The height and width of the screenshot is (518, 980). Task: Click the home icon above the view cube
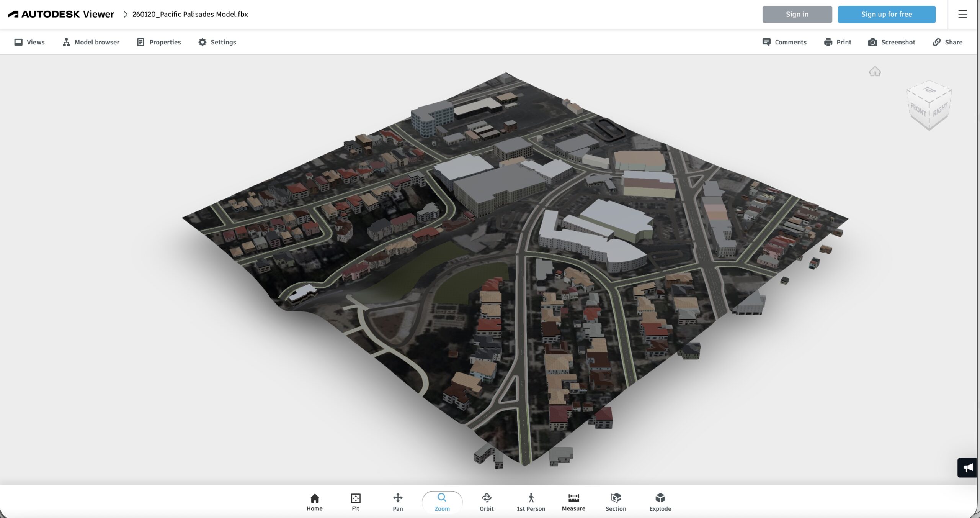point(875,72)
